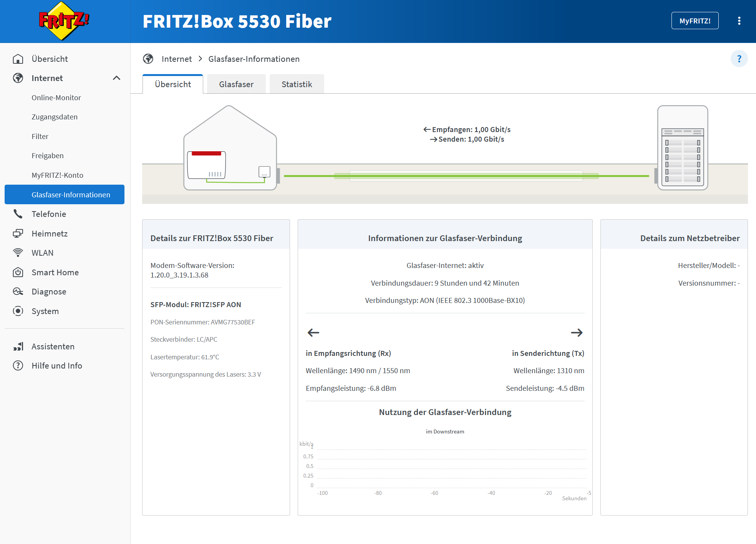Image resolution: width=756 pixels, height=544 pixels.
Task: Click the Internet breadcrumb link
Action: point(177,59)
